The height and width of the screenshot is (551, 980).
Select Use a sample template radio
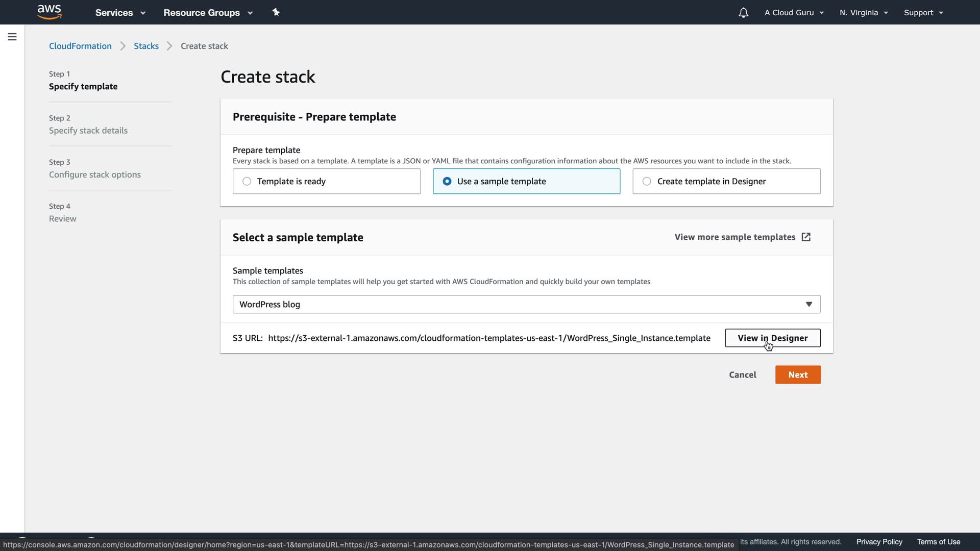(447, 182)
